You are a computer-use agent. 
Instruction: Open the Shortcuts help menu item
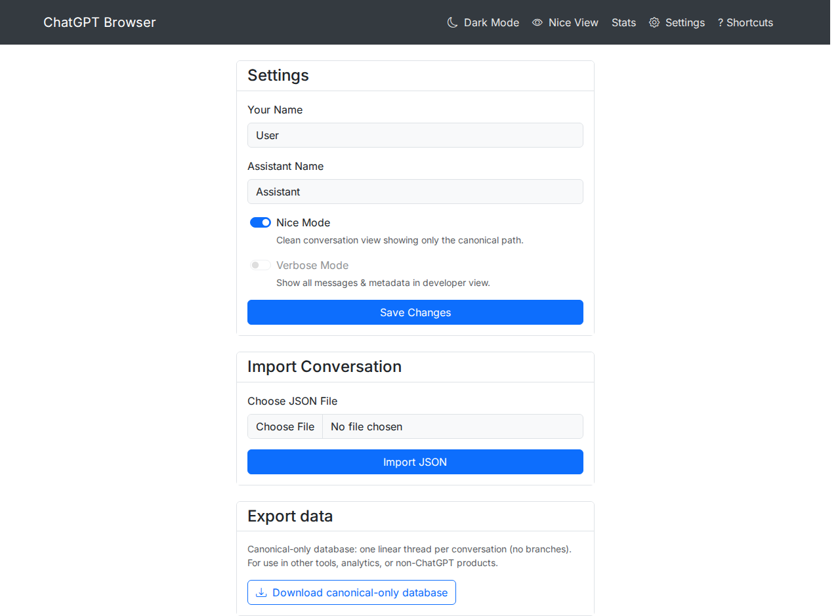[x=745, y=22]
